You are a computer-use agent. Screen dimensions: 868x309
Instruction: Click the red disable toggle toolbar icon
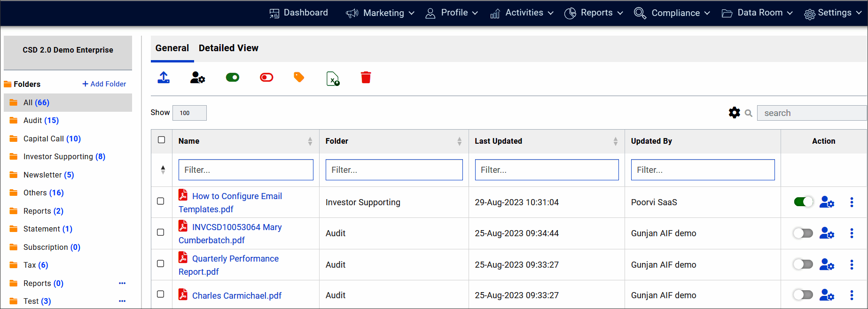266,77
